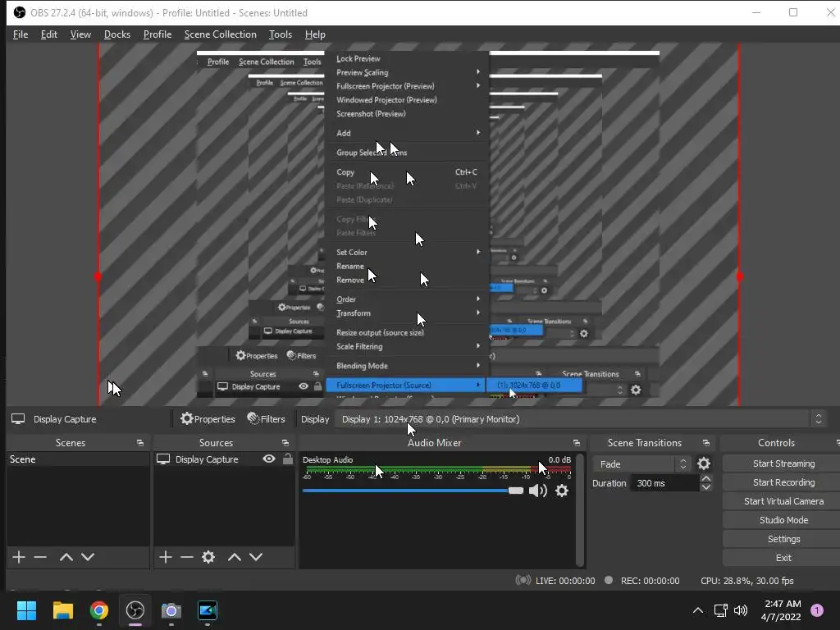Click Desktop Audio volume slider handle
840x630 pixels.
click(x=516, y=491)
